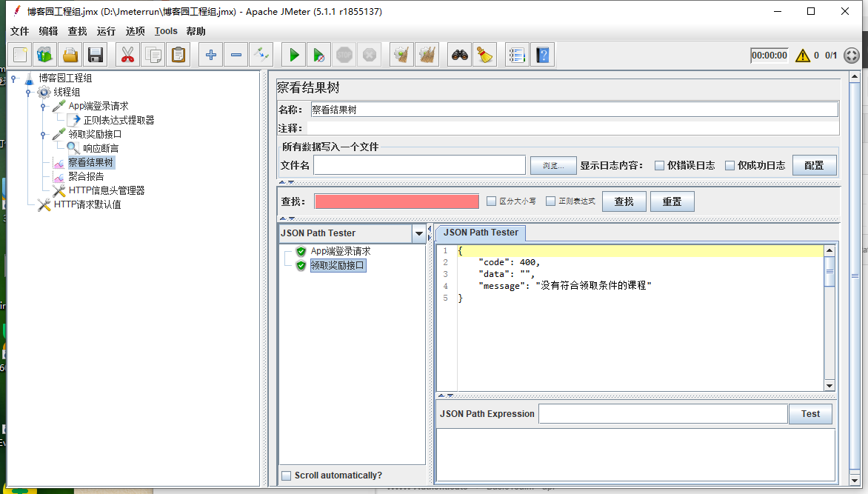The width and height of the screenshot is (868, 494).
Task: Save the test plan with floppy icon
Action: pos(96,55)
